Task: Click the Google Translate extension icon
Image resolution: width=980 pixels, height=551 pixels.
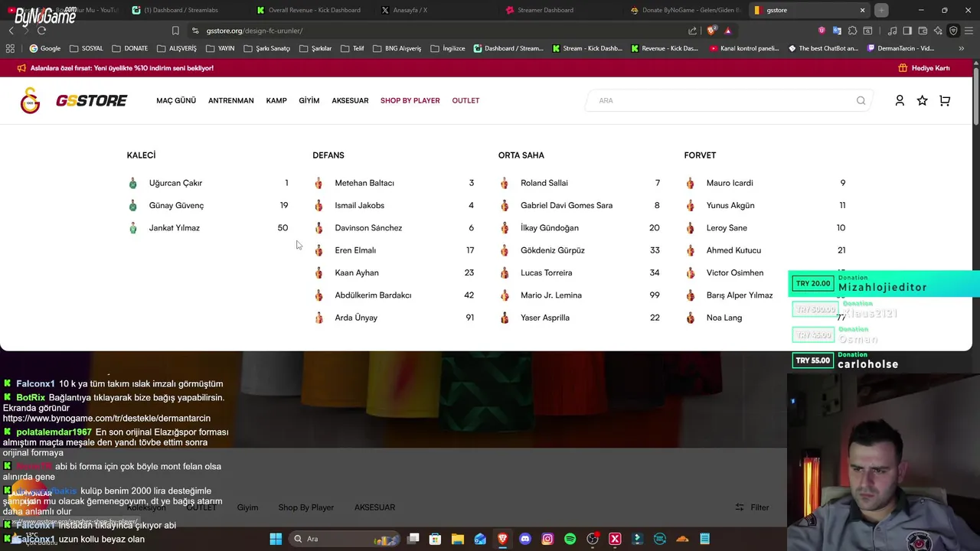Action: [x=837, y=31]
